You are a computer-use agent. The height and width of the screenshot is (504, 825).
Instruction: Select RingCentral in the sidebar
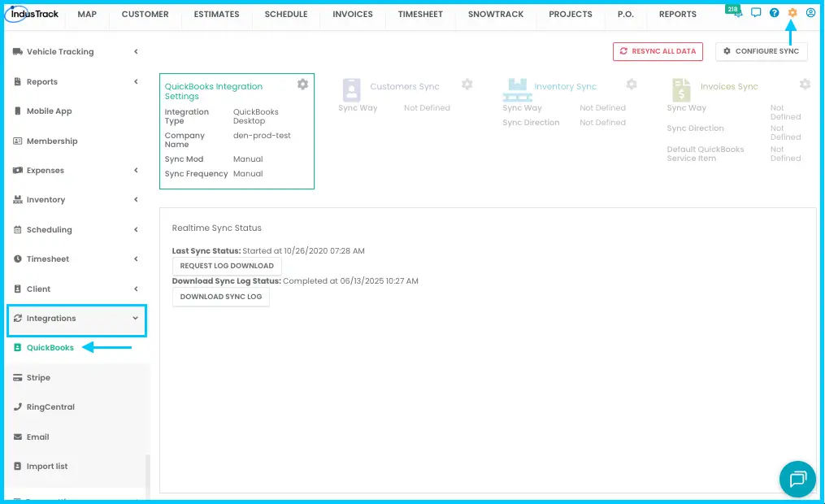[x=50, y=406]
